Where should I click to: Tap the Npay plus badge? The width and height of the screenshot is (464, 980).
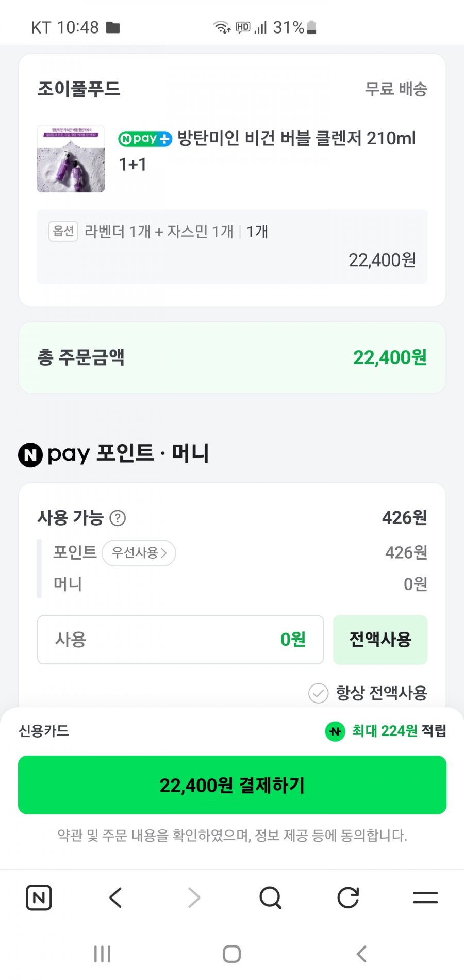[145, 139]
